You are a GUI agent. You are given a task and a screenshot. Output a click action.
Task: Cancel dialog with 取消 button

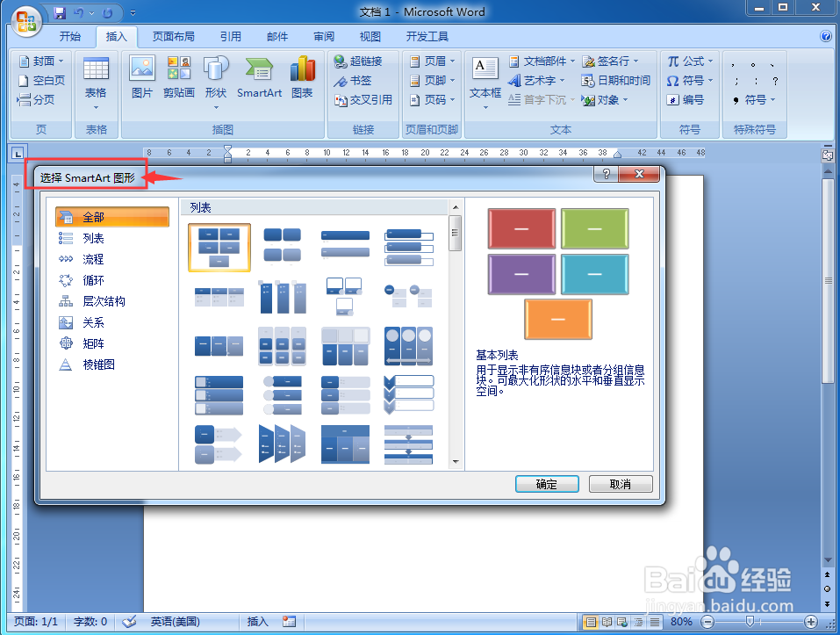coord(621,485)
